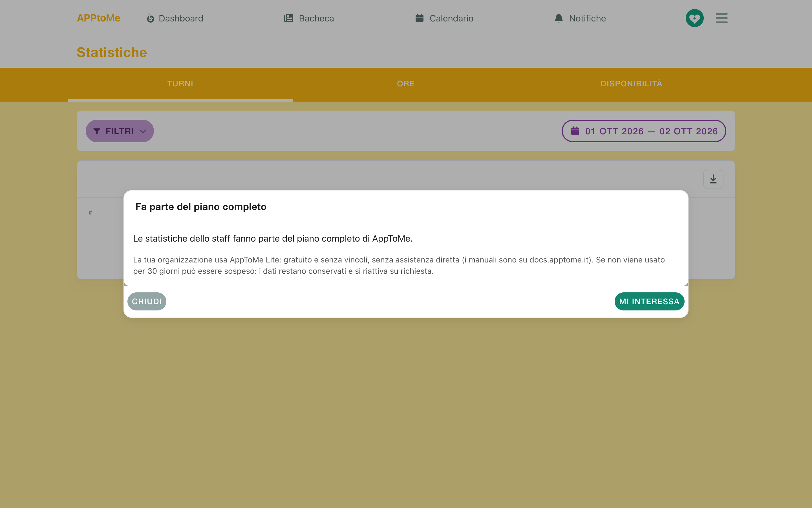Close the dialog with CHIUDI
Image resolution: width=812 pixels, height=508 pixels.
[x=147, y=301]
